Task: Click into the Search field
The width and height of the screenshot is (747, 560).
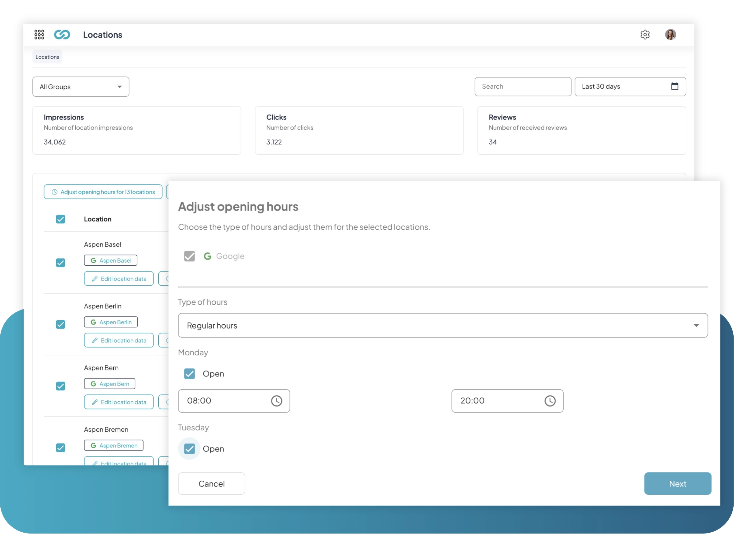Action: tap(522, 87)
